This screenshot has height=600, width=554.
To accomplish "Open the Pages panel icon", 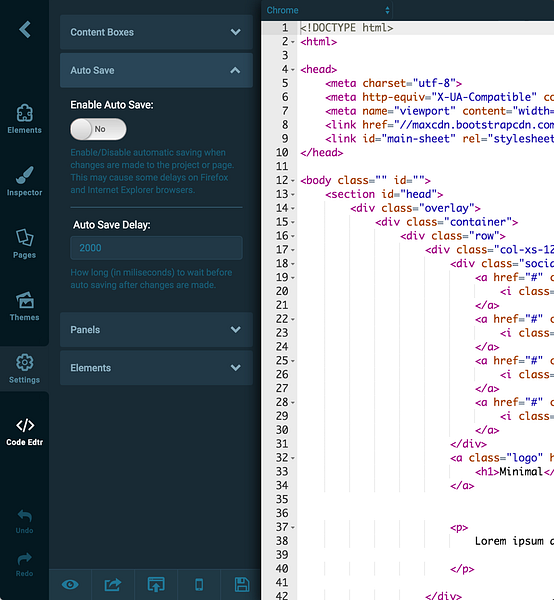I will pos(24,244).
